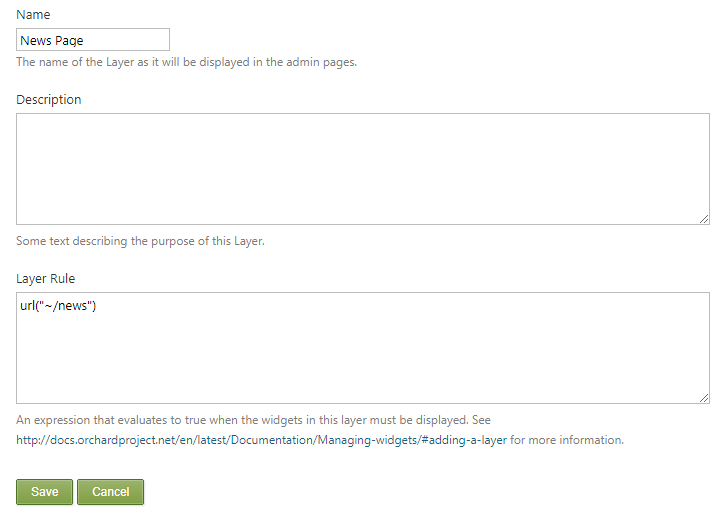Click the Description box resize handle
The width and height of the screenshot is (726, 518).
[x=704, y=219]
